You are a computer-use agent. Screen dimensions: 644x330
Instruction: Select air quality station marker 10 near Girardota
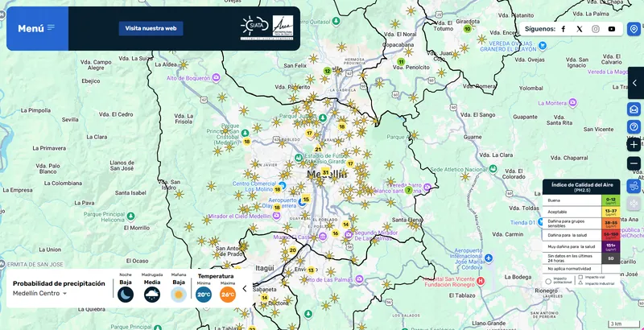467,29
